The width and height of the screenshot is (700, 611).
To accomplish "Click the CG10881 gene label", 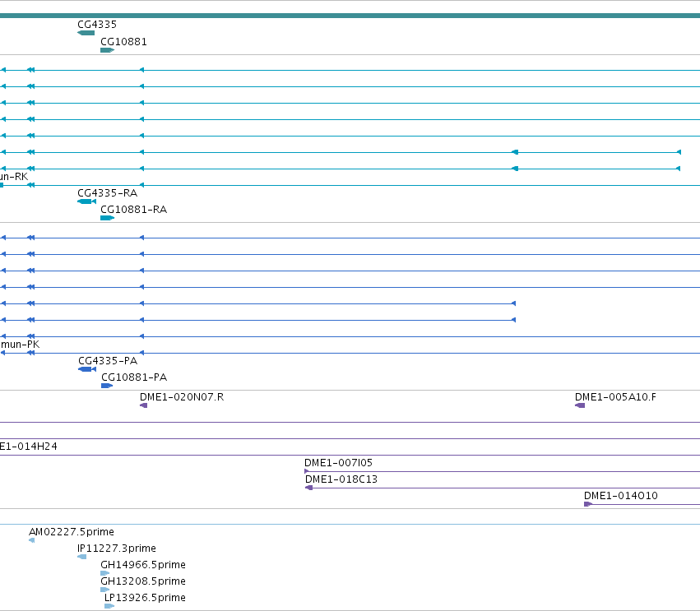I will pos(123,41).
